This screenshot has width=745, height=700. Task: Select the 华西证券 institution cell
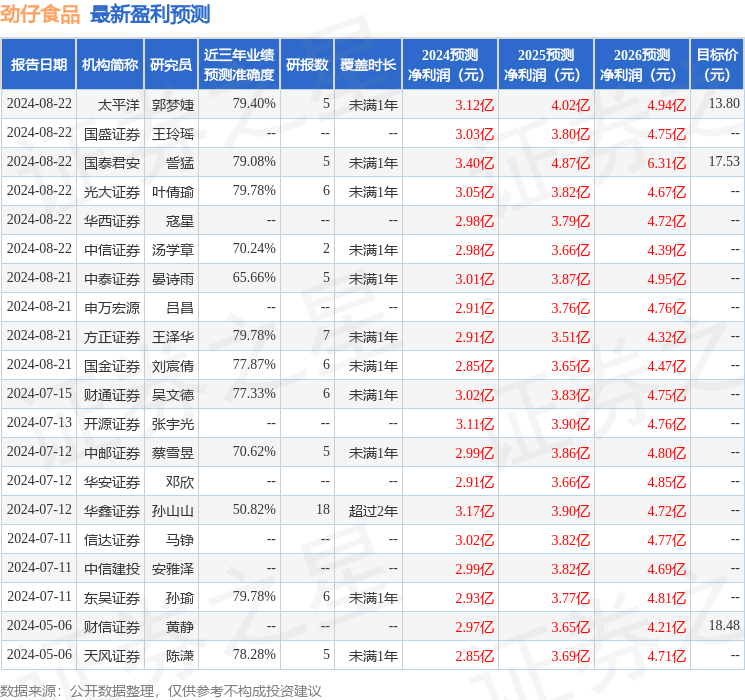[112, 221]
